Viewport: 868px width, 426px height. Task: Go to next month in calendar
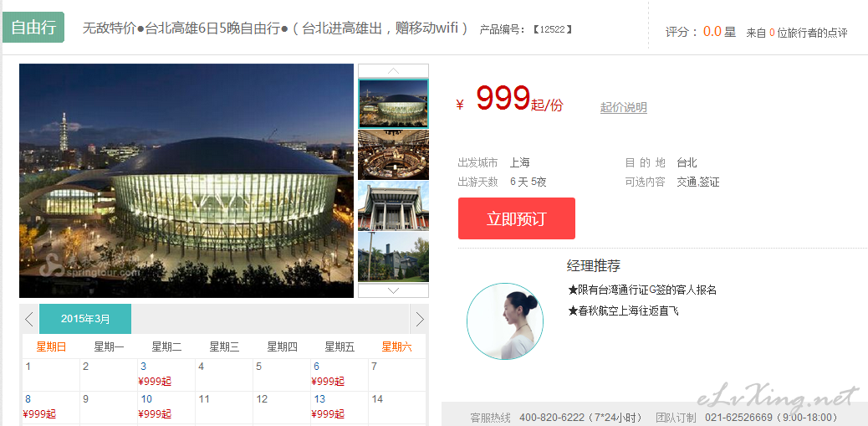[x=419, y=319]
